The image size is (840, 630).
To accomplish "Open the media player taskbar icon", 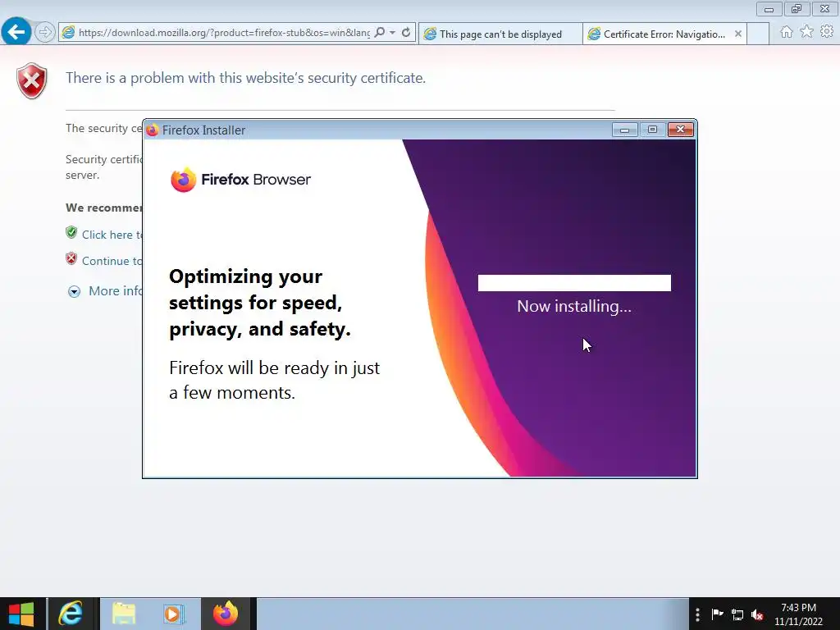I will [174, 614].
